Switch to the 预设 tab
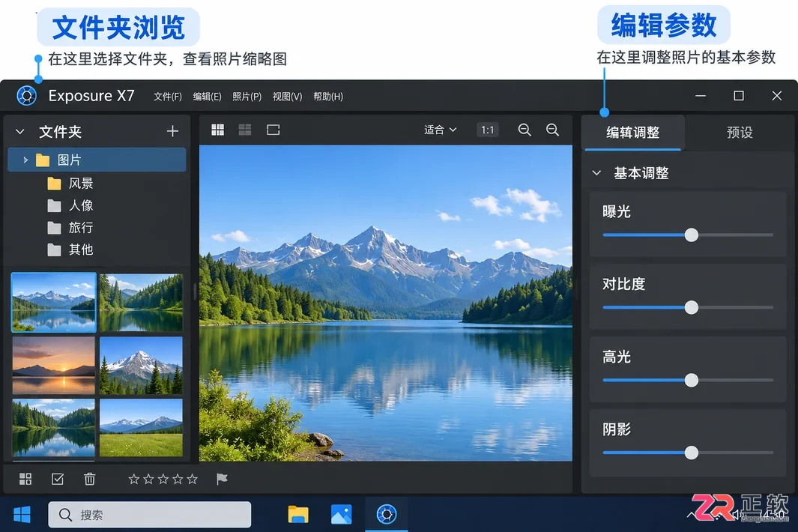798x532 pixels. point(740,133)
